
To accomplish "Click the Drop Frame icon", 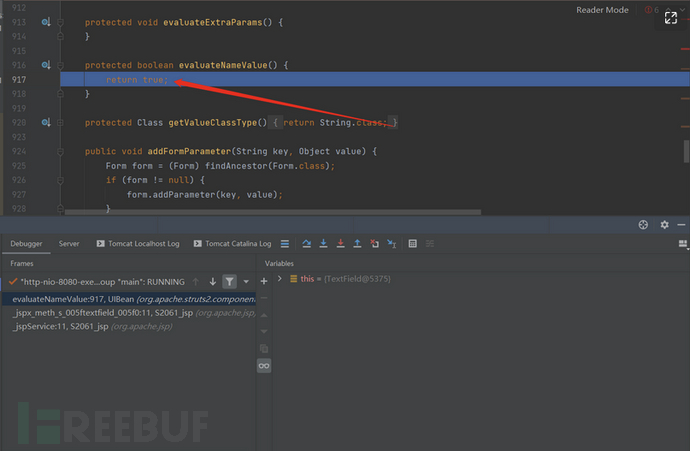I will [x=374, y=243].
